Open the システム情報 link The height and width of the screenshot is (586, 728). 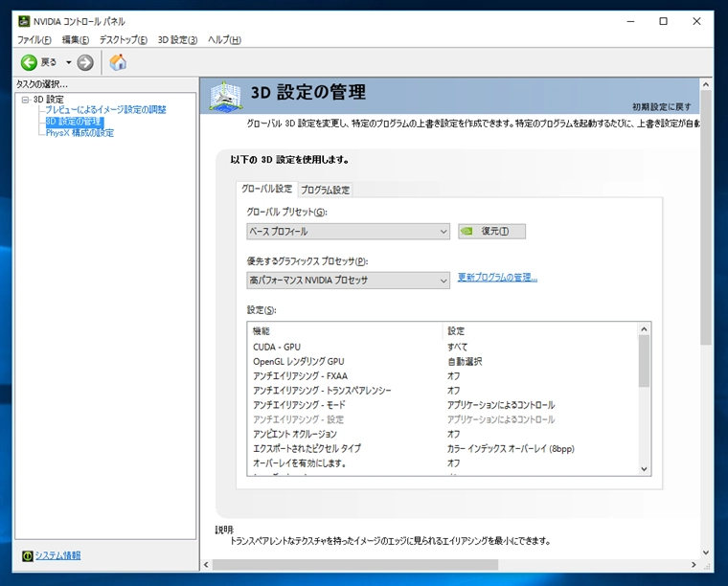click(58, 555)
